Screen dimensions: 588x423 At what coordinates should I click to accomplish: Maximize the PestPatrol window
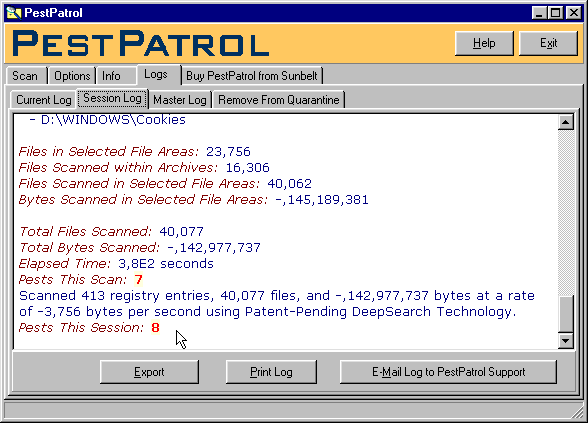click(555, 13)
